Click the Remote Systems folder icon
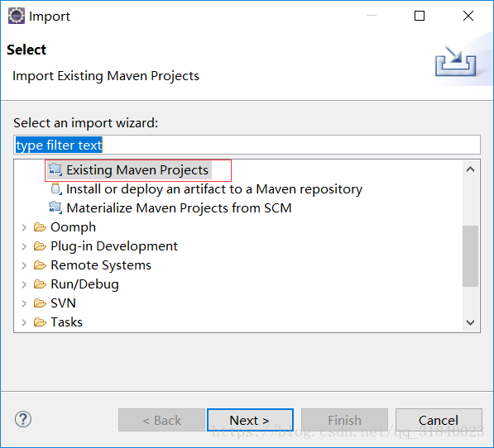The width and height of the screenshot is (494, 448). point(40,265)
